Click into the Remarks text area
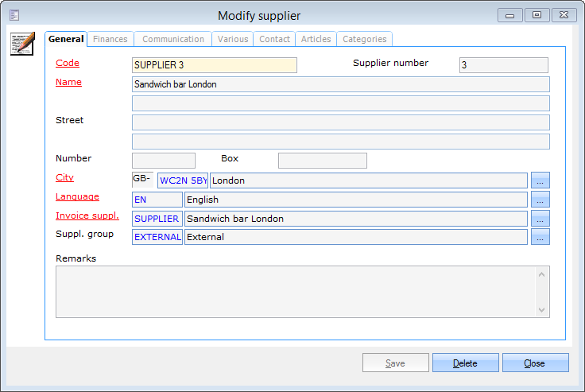This screenshot has width=585, height=392. tap(294, 292)
